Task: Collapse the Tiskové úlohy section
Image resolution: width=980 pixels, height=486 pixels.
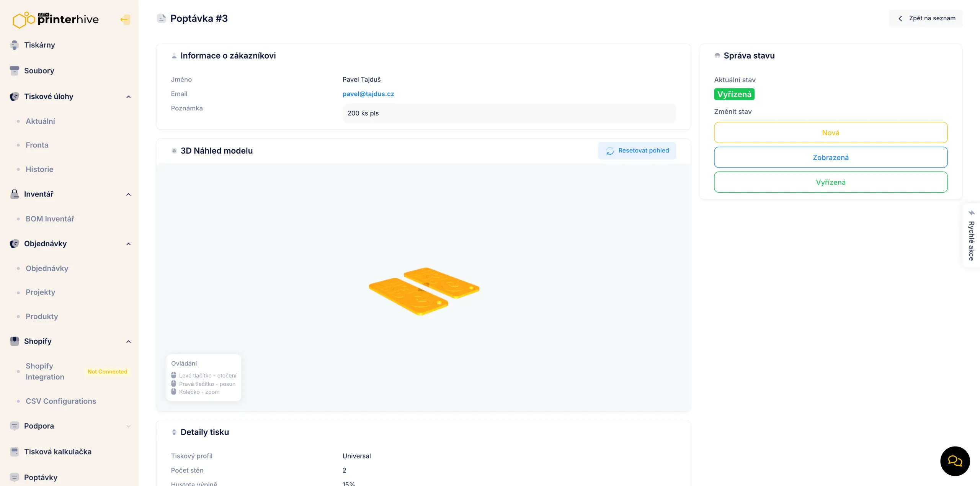Action: coord(128,97)
